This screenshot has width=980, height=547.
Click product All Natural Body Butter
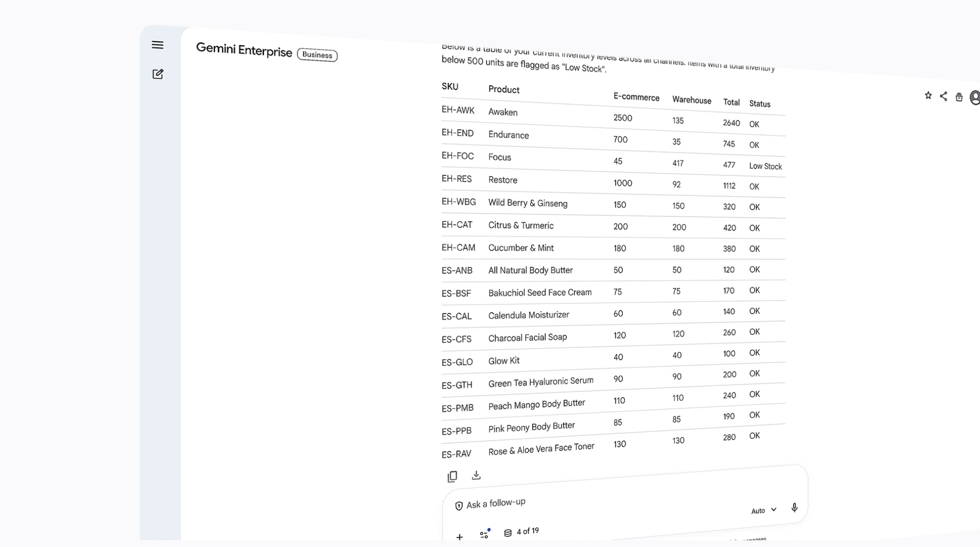[x=530, y=270]
